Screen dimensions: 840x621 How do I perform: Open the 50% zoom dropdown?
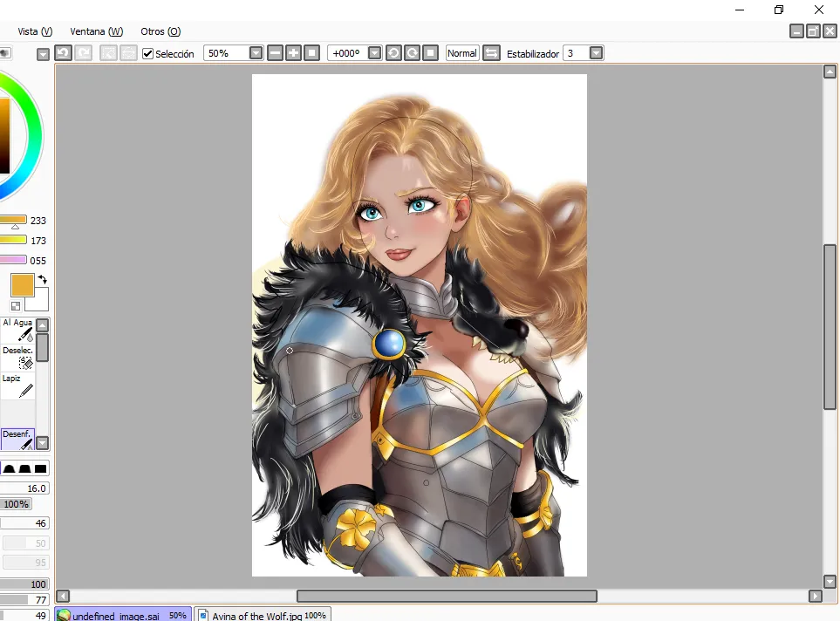256,53
